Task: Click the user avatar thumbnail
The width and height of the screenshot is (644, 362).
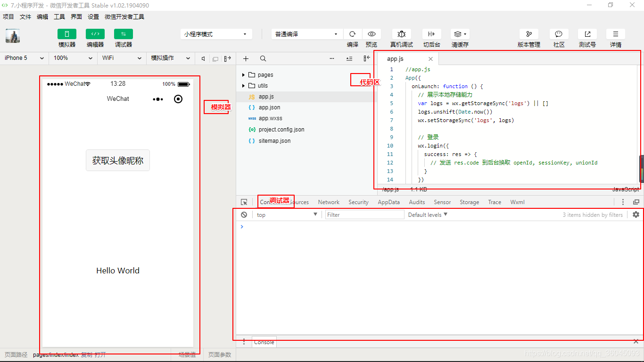Action: (13, 36)
